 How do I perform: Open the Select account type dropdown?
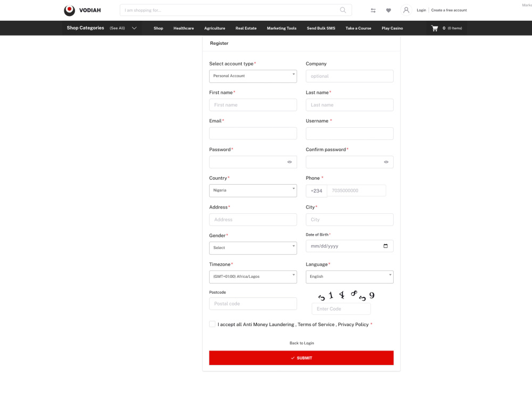[x=253, y=76]
